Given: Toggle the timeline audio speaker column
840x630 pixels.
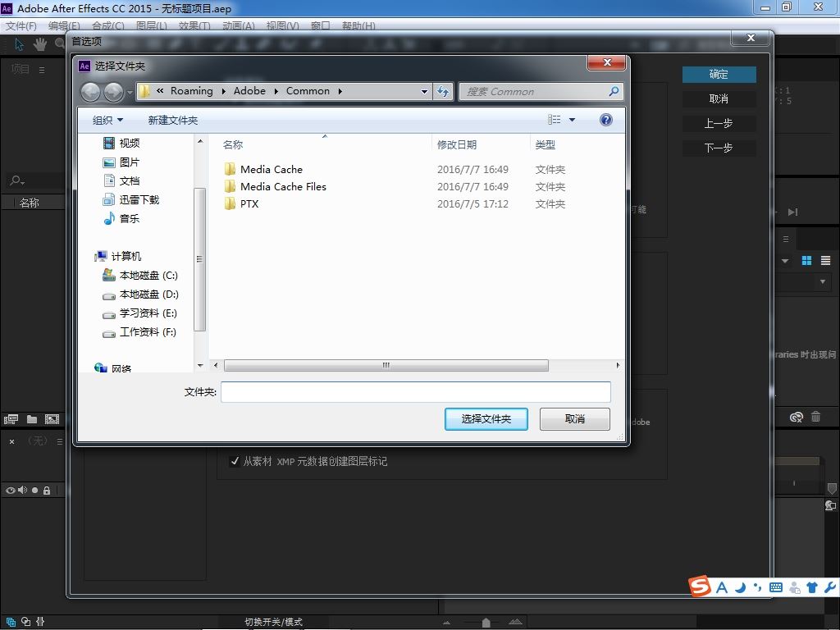Looking at the screenshot, I should click(x=22, y=491).
